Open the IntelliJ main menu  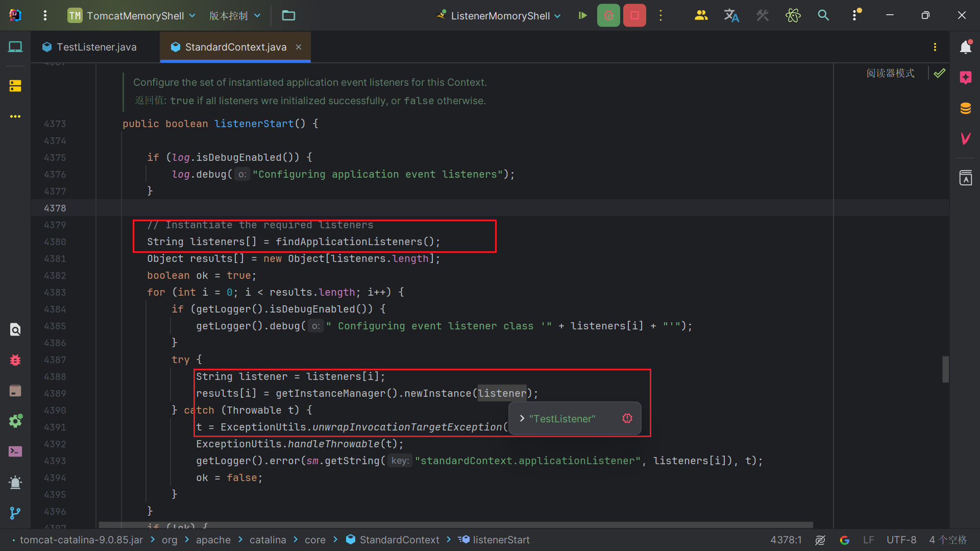(x=45, y=15)
